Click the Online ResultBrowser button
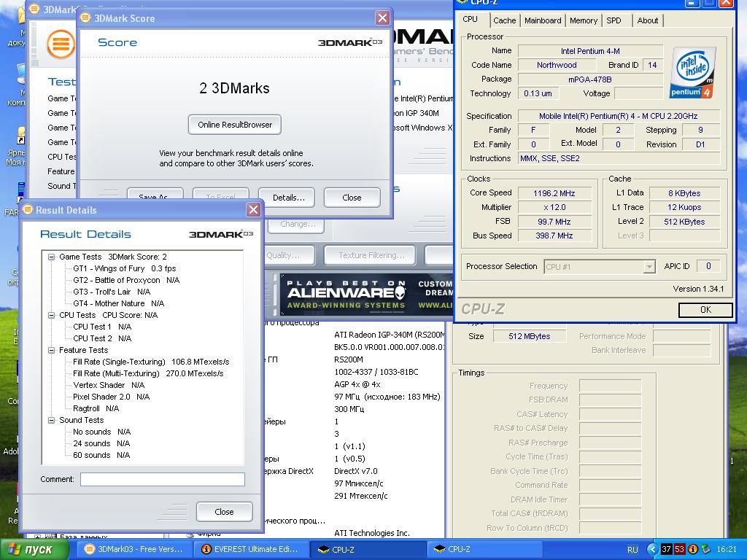This screenshot has width=747, height=560. point(235,125)
